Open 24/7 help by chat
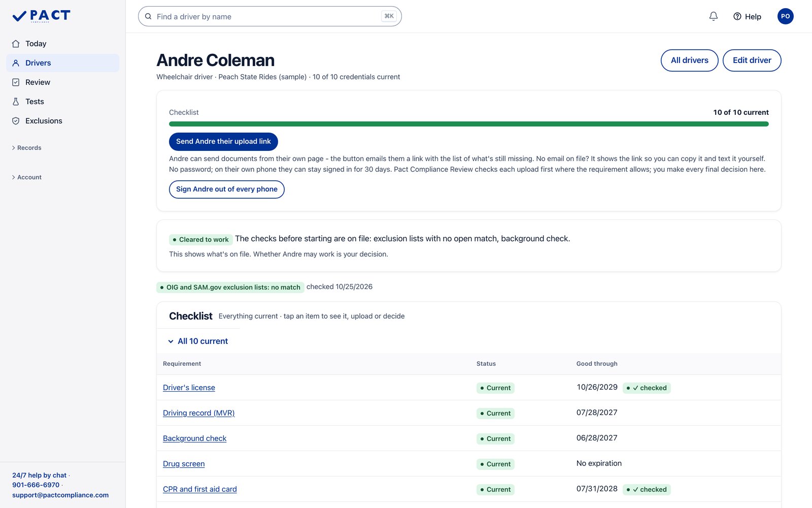812x508 pixels. [x=40, y=475]
